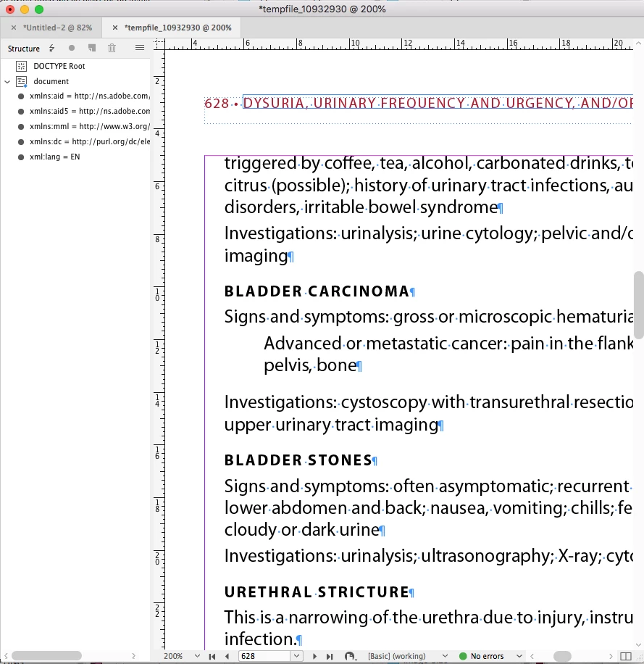Image resolution: width=644 pixels, height=664 pixels.
Task: Select the xmlns:aid5 attribute row
Action: pos(84,111)
